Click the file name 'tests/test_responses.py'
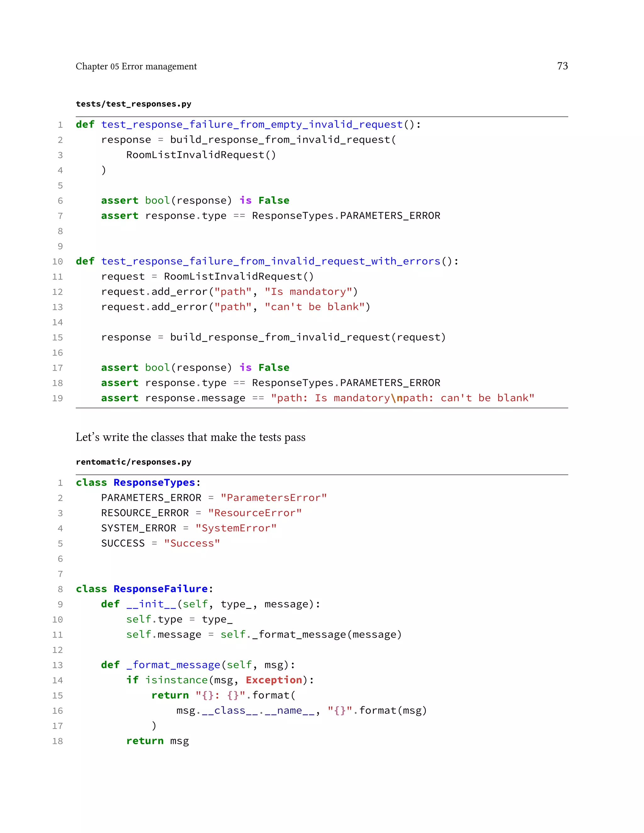 (134, 104)
